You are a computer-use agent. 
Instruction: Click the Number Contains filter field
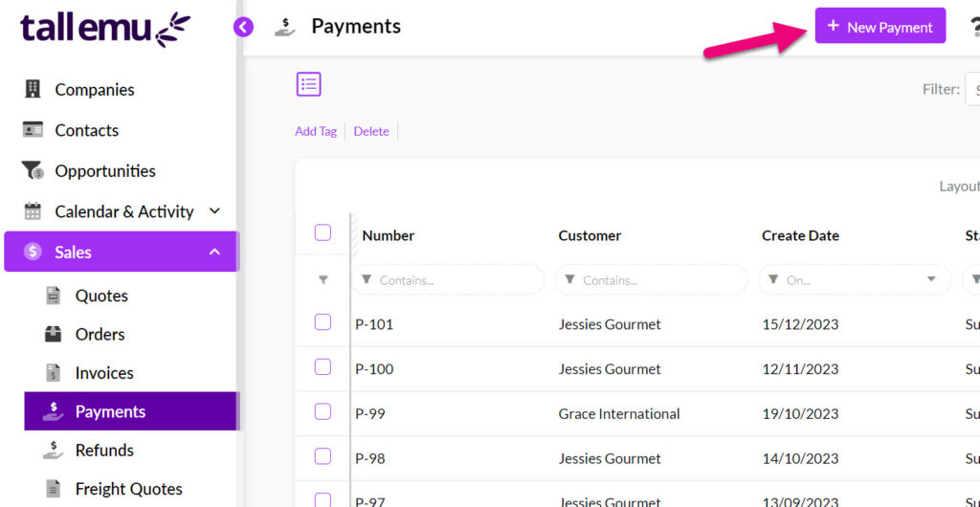tap(448, 279)
